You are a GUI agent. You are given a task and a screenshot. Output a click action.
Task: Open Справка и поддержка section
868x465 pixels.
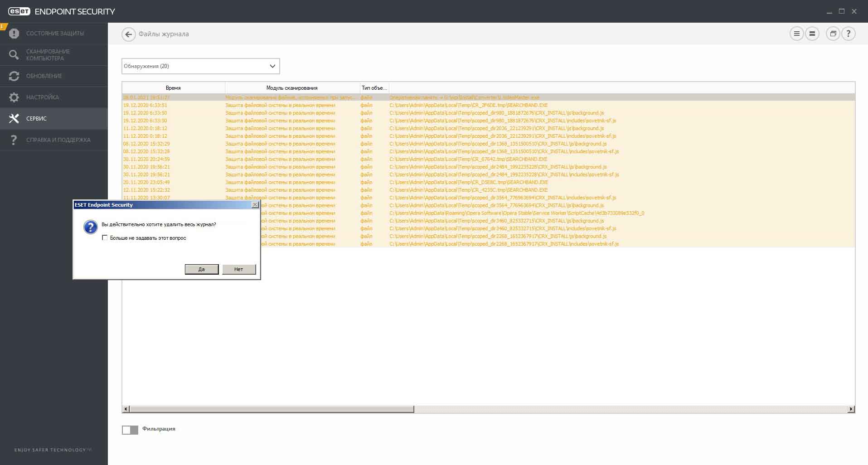click(54, 140)
